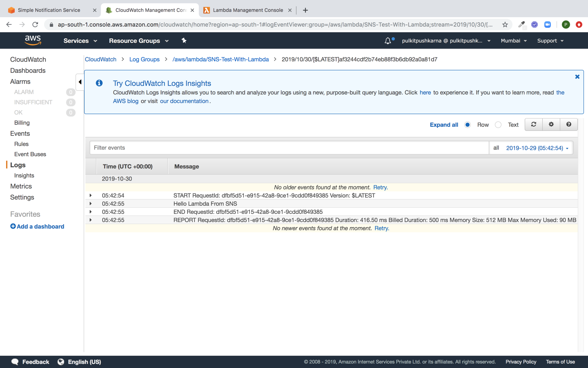Open the Services dropdown menu
The height and width of the screenshot is (368, 588).
pyautogui.click(x=80, y=41)
